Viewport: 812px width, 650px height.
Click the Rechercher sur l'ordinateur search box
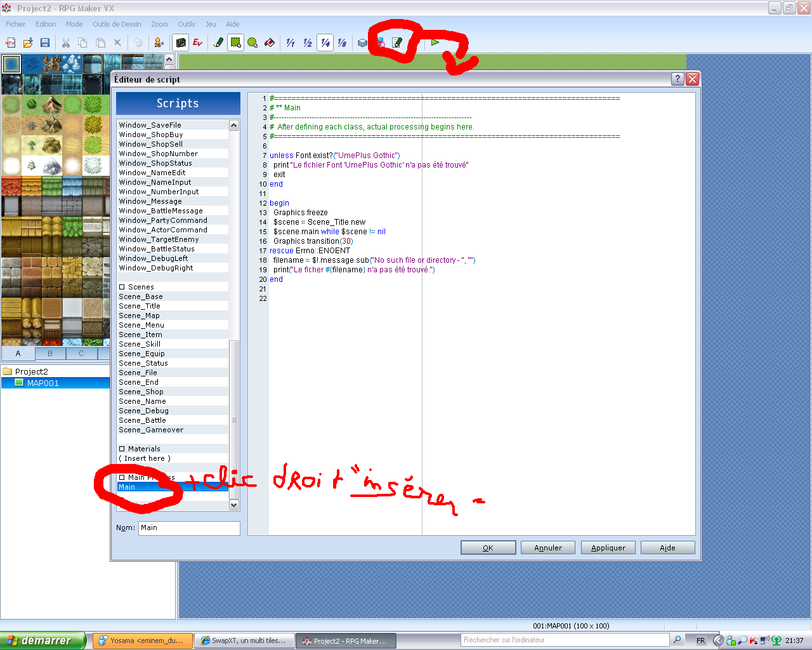coord(565,640)
